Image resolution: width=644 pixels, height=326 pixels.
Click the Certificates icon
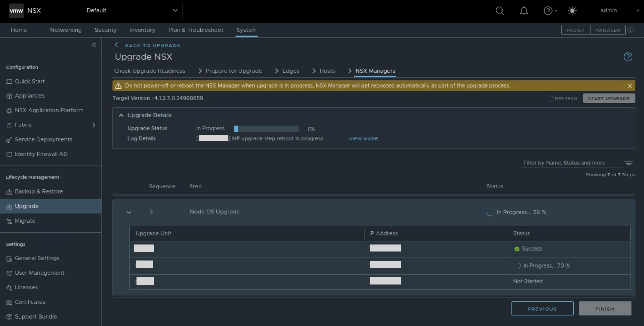coord(9,302)
